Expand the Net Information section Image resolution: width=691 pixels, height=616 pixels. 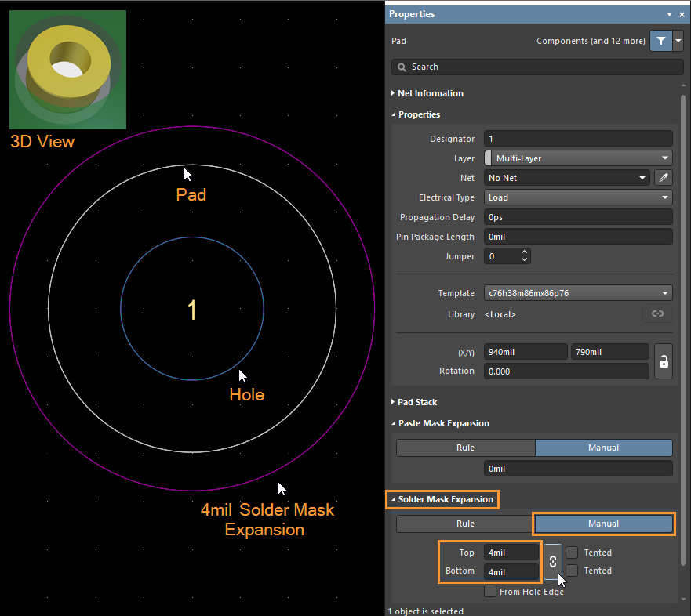[430, 93]
